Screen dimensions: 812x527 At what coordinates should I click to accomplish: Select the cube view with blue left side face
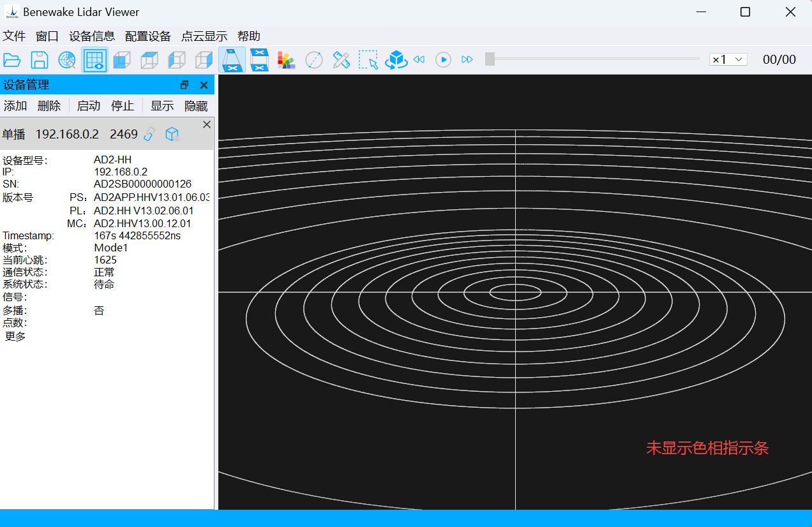tap(177, 60)
